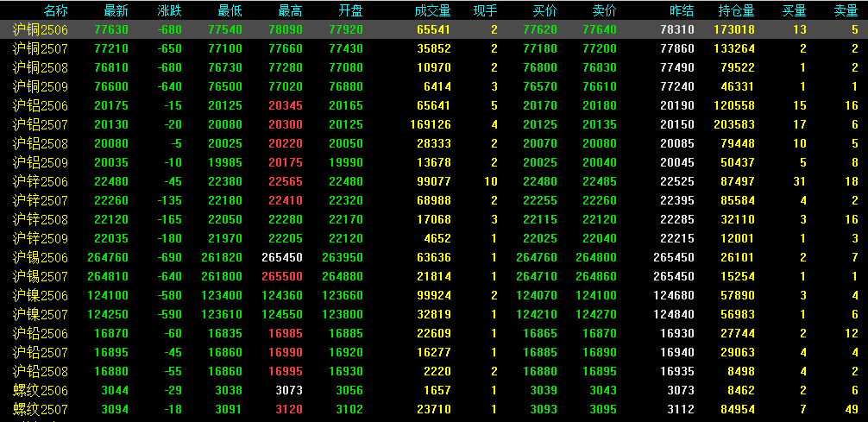This screenshot has width=868, height=422.
Task: Select the 沪镍2507 contract name
Action: click(x=41, y=315)
